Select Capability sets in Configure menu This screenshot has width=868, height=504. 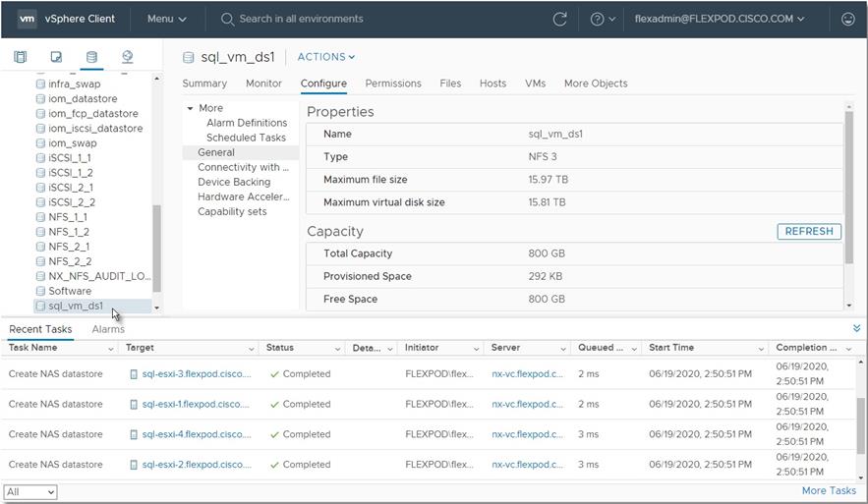pos(232,212)
